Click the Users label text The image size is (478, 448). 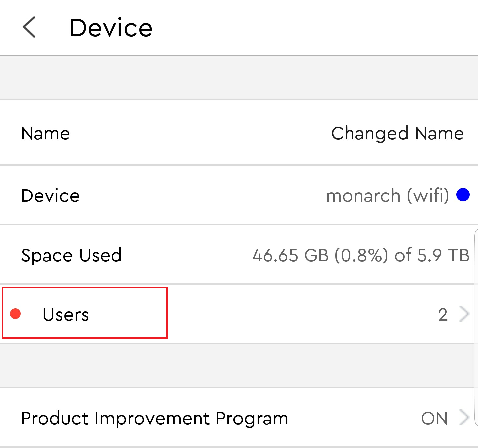(x=66, y=315)
